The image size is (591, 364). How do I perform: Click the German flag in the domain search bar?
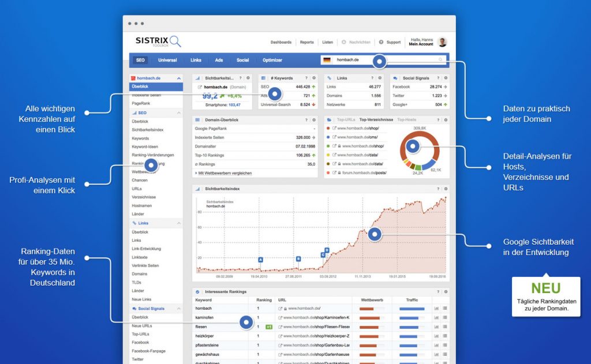click(x=327, y=59)
